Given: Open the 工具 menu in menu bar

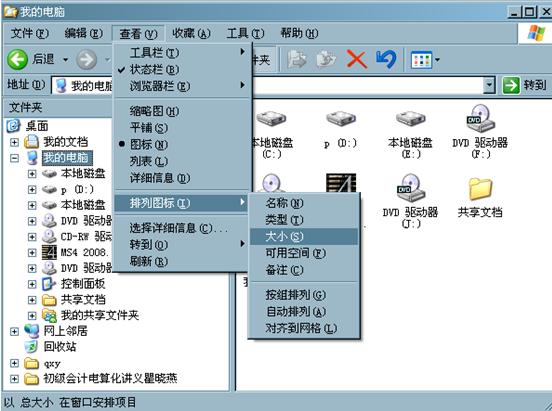Looking at the screenshot, I should (245, 33).
